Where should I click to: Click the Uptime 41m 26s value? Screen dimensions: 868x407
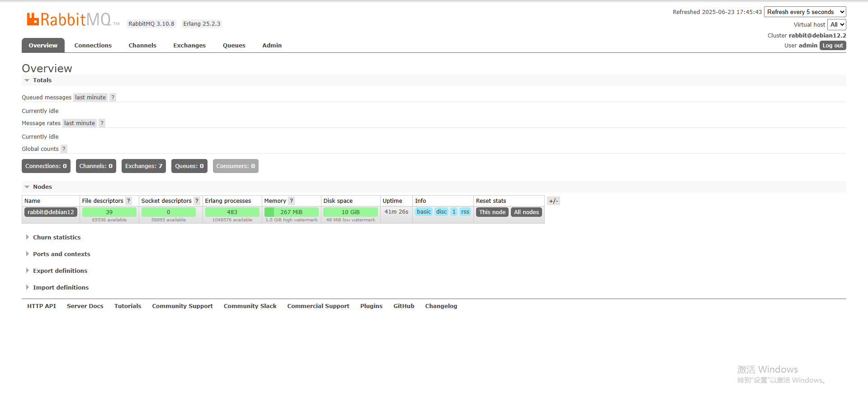click(x=396, y=211)
